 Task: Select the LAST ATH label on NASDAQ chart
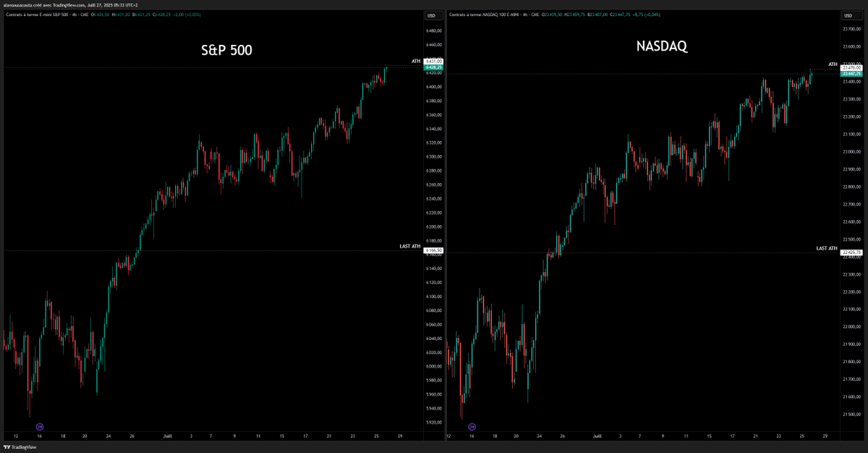pos(827,248)
